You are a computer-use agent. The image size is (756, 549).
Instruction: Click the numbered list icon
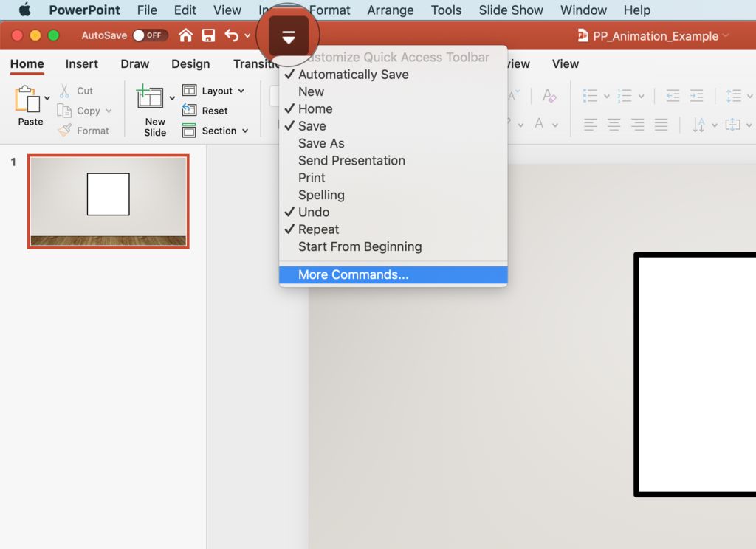click(624, 95)
